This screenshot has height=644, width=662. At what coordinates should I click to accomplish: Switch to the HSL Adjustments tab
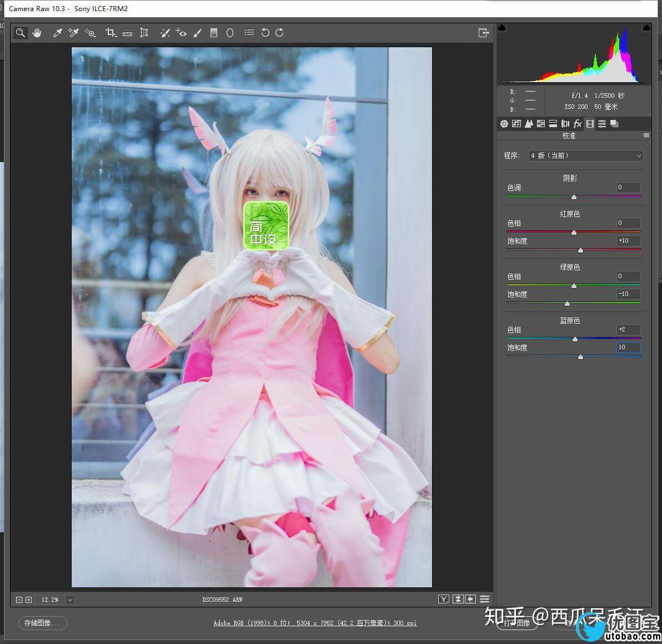[x=541, y=124]
